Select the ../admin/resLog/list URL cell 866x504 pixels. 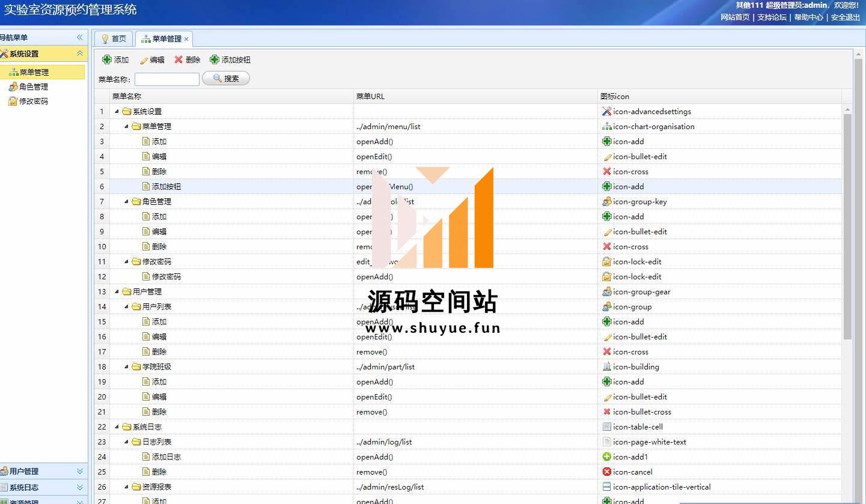[x=475, y=487]
